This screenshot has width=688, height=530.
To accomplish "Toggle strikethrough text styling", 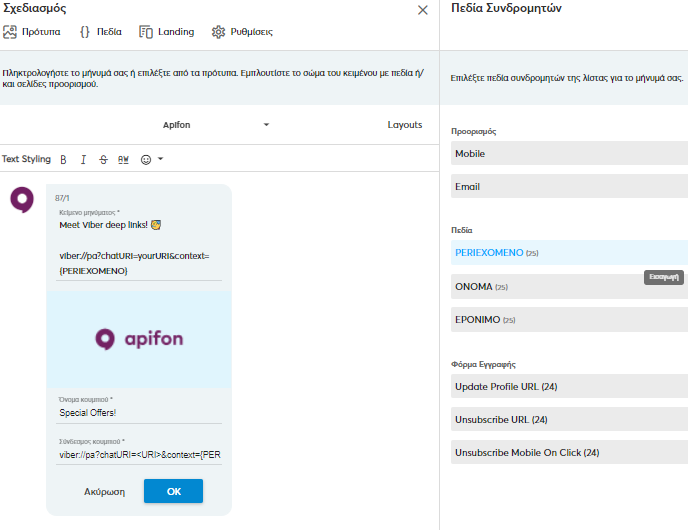I will coord(103,160).
